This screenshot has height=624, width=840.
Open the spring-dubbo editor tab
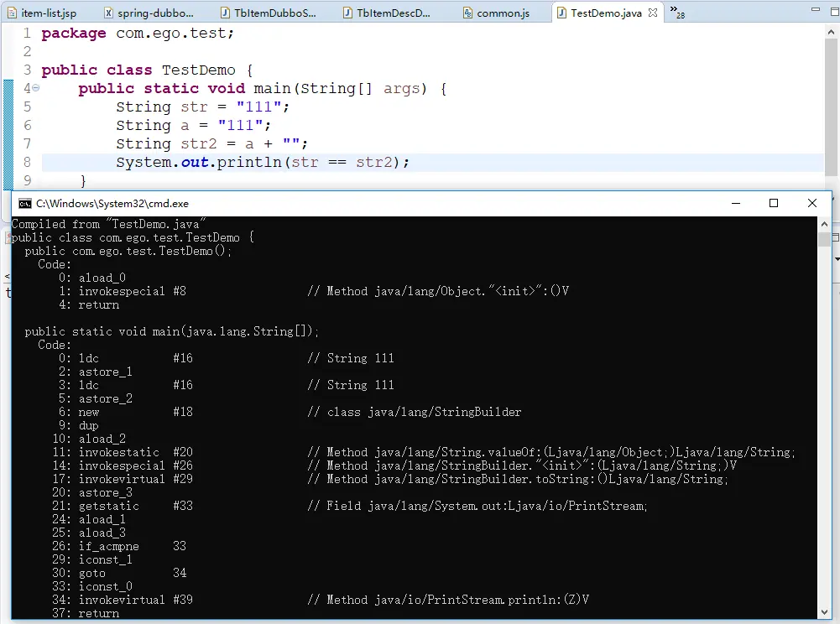pyautogui.click(x=149, y=13)
